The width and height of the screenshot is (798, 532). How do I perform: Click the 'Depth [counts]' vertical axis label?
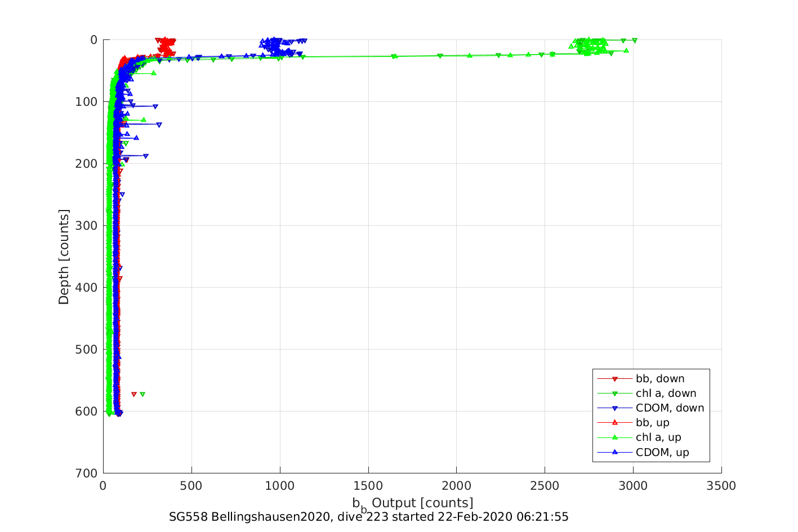(x=64, y=257)
